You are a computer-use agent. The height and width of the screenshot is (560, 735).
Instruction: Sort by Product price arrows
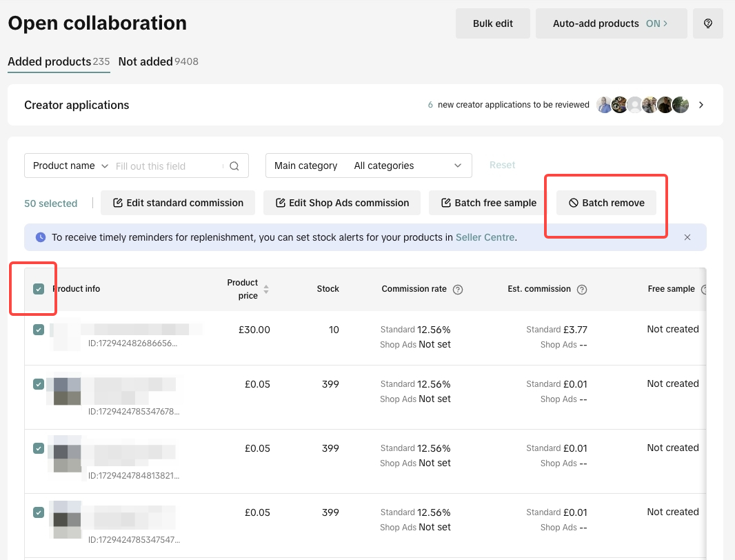pos(266,290)
